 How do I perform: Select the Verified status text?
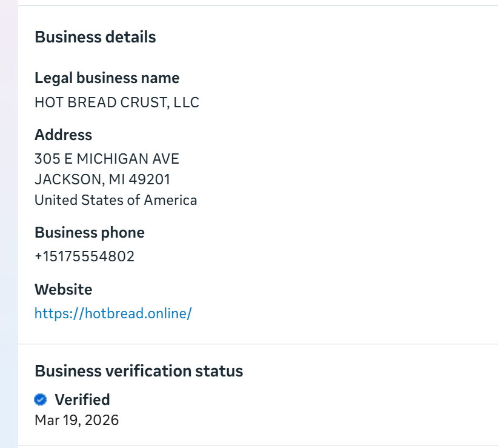82,400
